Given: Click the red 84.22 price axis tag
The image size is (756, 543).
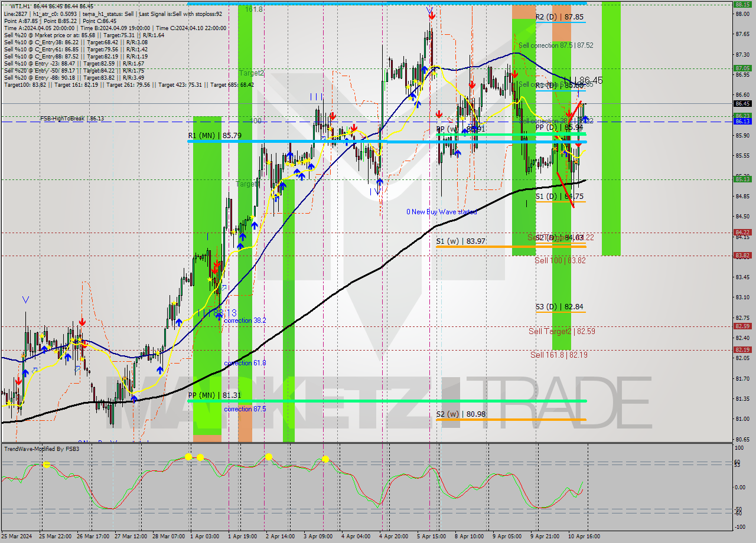Looking at the screenshot, I should pos(742,232).
